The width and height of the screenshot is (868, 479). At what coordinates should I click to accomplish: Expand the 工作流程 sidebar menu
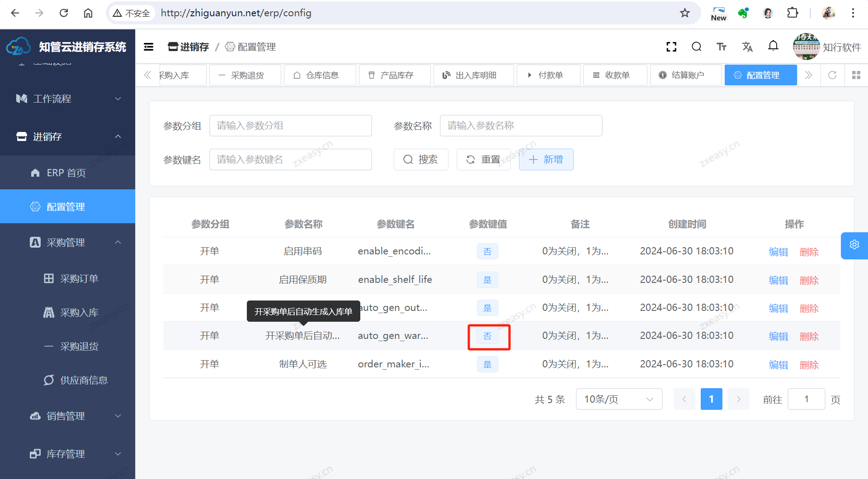pos(68,99)
